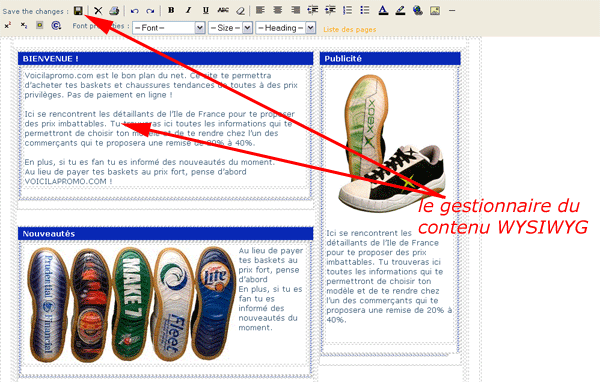Image resolution: width=600 pixels, height=382 pixels.
Task: Toggle bold formatting
Action: [x=171, y=10]
